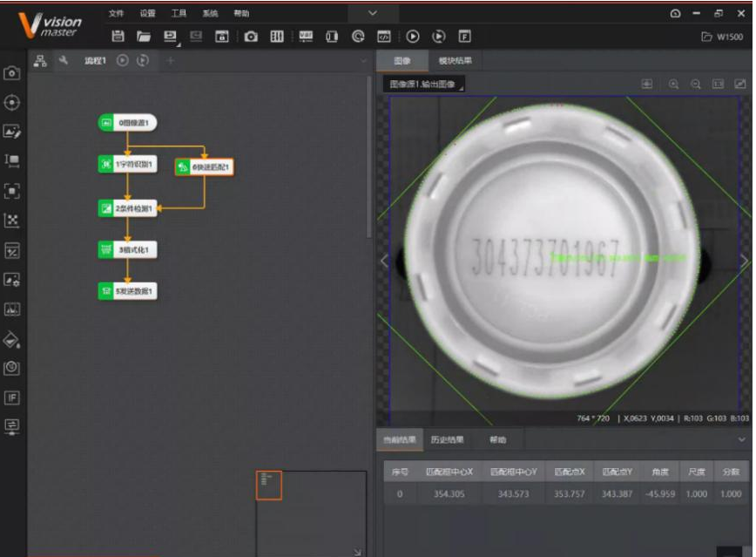Click the save solution icon in toolbar

click(118, 37)
